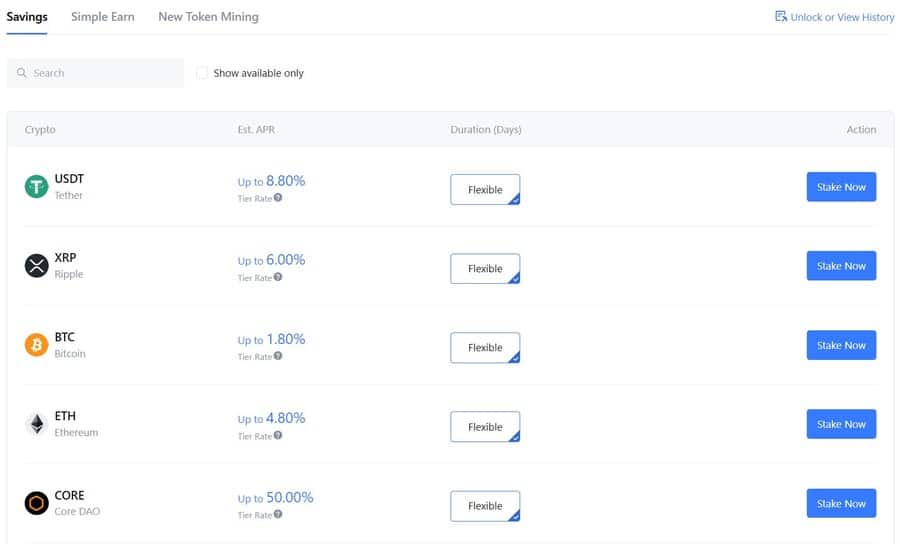Click the XRP Ripple coin icon
The image size is (900, 544).
(x=37, y=266)
